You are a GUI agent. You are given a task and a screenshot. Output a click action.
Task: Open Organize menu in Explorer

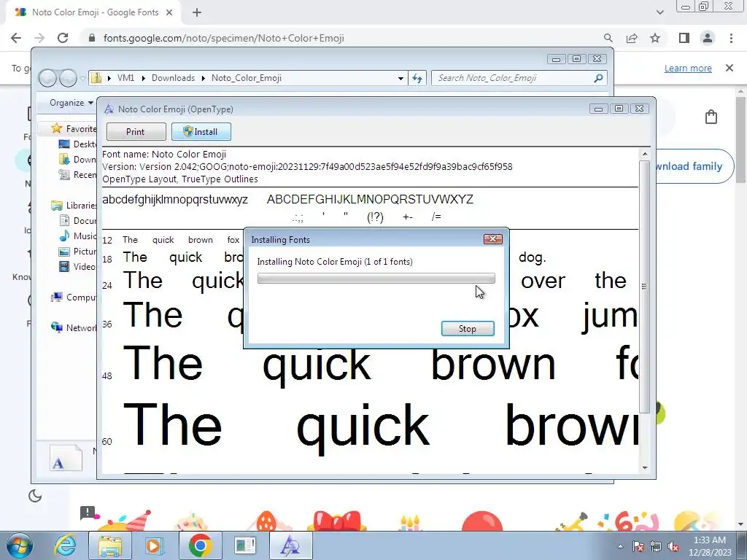tap(71, 102)
